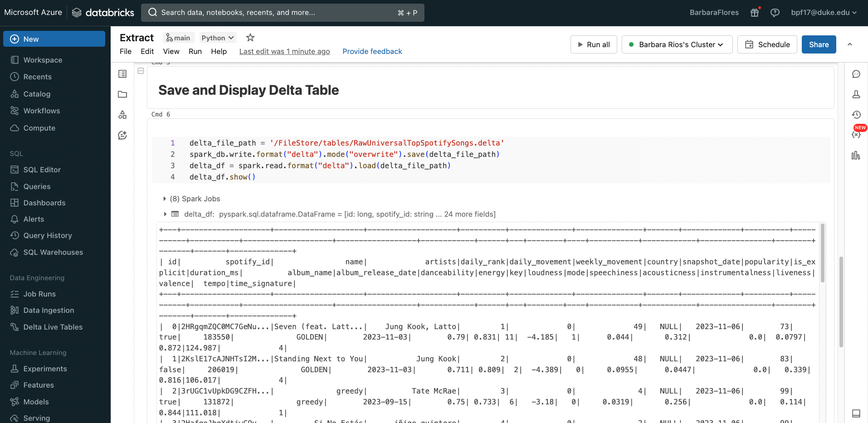Open the Python libraries icon
Image resolution: width=868 pixels, height=423 pixels.
pos(856,156)
